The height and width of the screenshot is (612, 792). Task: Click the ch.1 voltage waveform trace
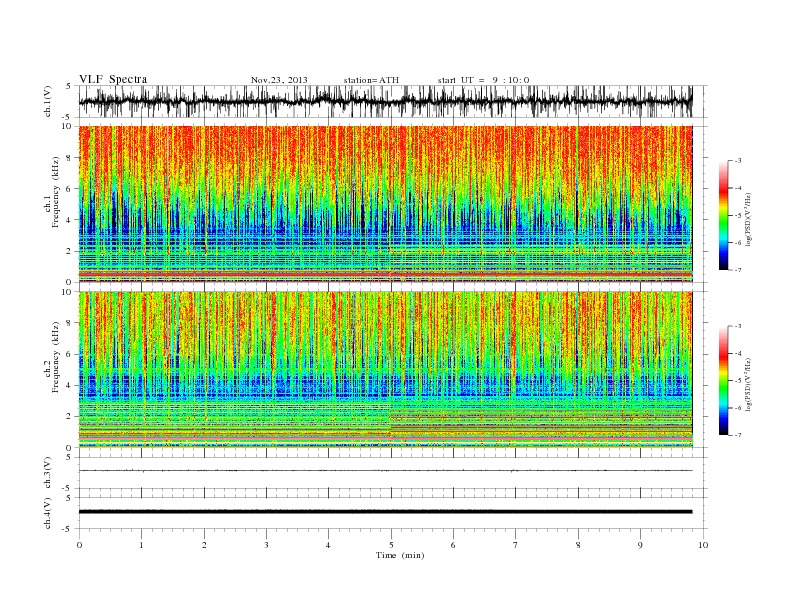click(385, 101)
